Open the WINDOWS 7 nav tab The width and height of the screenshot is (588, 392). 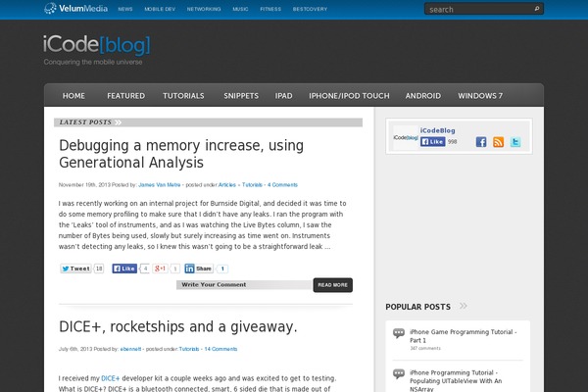coord(480,96)
